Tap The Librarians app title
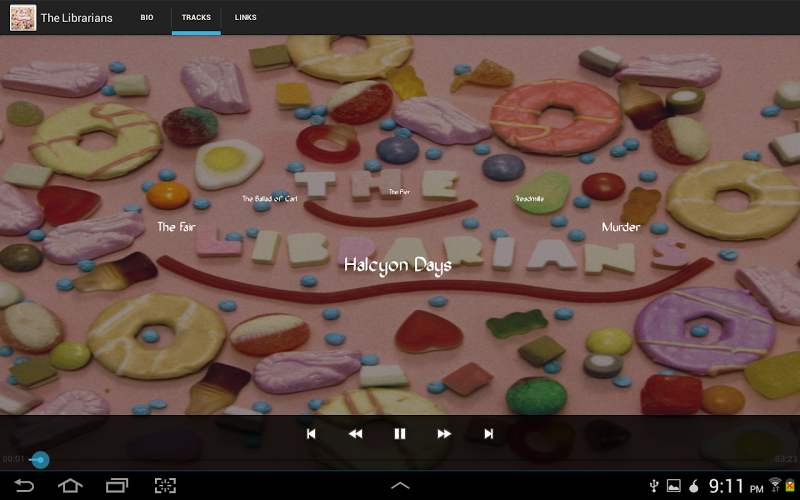Screen dimensions: 800x500 77,18
